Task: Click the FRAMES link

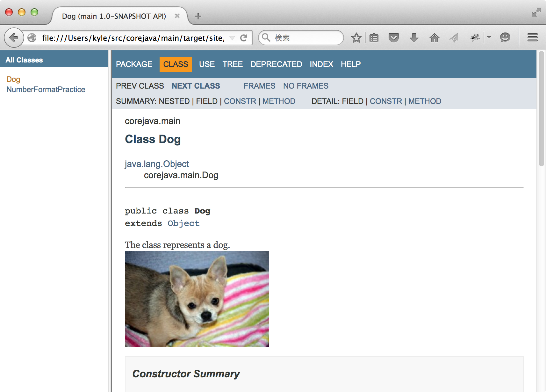Action: 259,86
